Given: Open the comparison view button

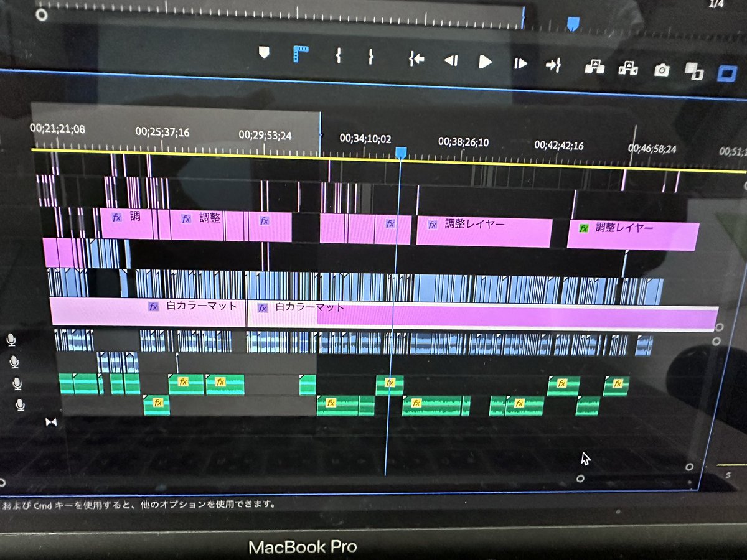Looking at the screenshot, I should (x=693, y=72).
